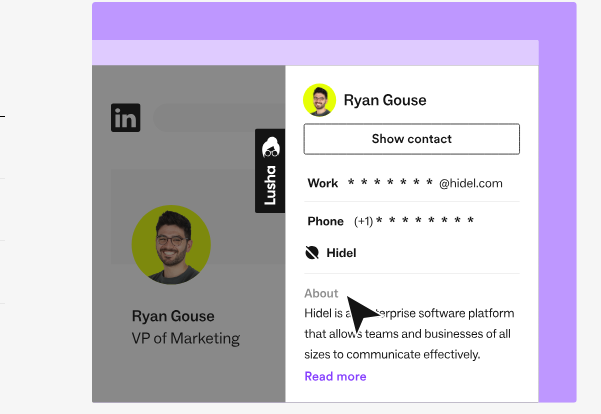Screen dimensions: 601x414
Task: Click the About section label
Action: tap(321, 293)
